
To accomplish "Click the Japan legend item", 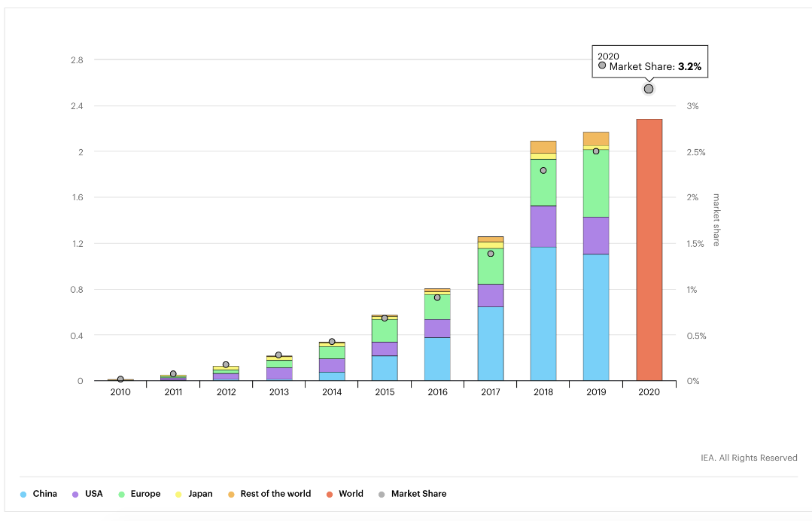I will (194, 494).
